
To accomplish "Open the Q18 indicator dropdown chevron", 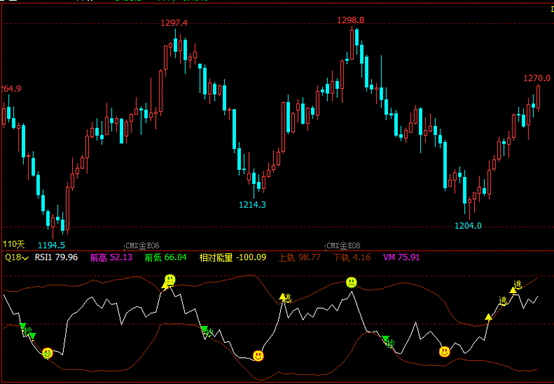I will point(25,258).
